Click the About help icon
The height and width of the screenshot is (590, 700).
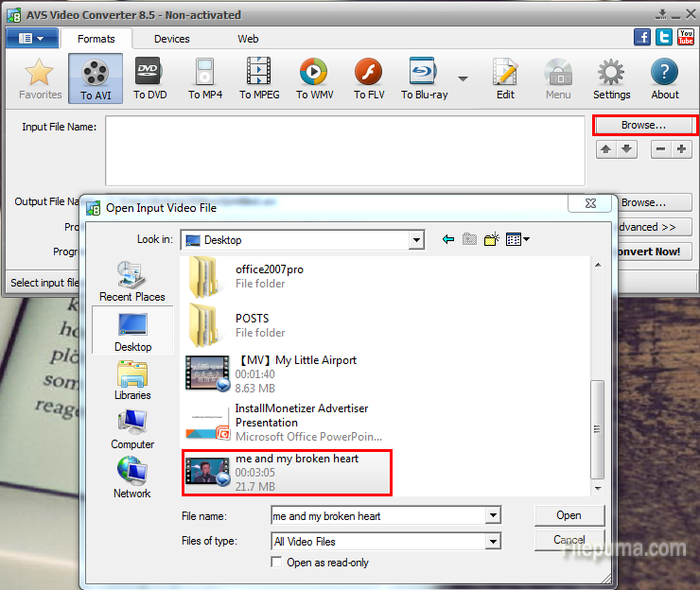[x=664, y=78]
